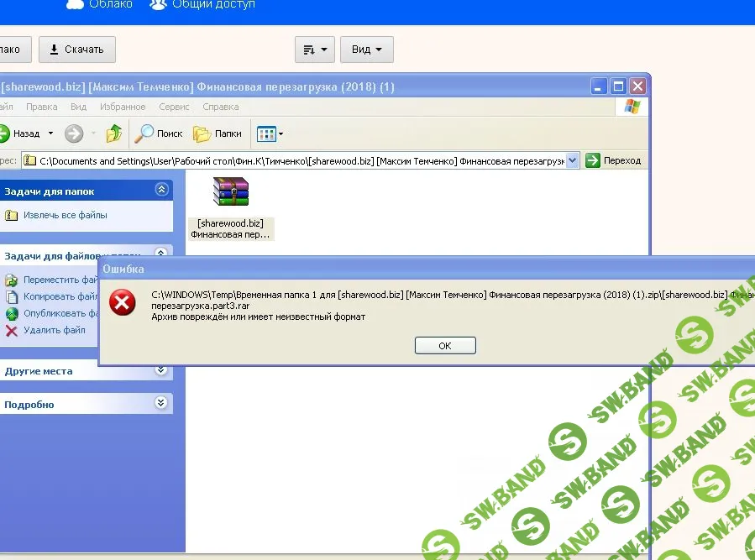This screenshot has width=755, height=560.
Task: Open the Сервис menu
Action: click(174, 107)
